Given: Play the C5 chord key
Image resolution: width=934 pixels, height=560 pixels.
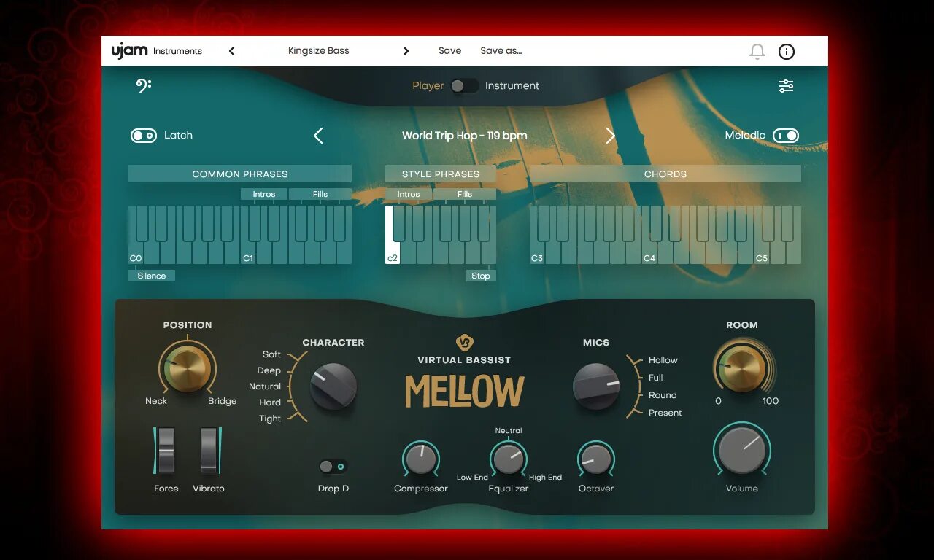Looking at the screenshot, I should point(762,253).
